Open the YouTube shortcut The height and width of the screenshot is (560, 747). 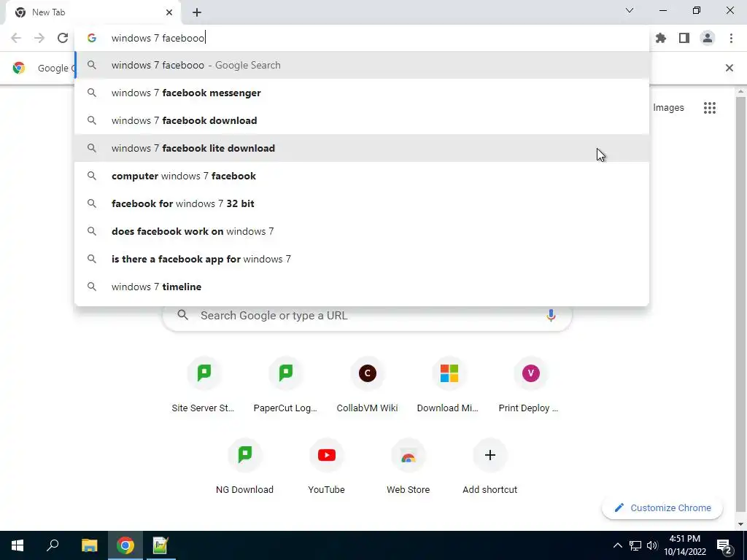coord(326,467)
